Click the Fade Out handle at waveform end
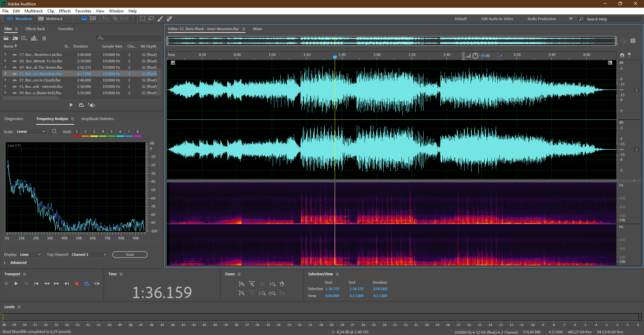644x335 pixels. pos(610,63)
